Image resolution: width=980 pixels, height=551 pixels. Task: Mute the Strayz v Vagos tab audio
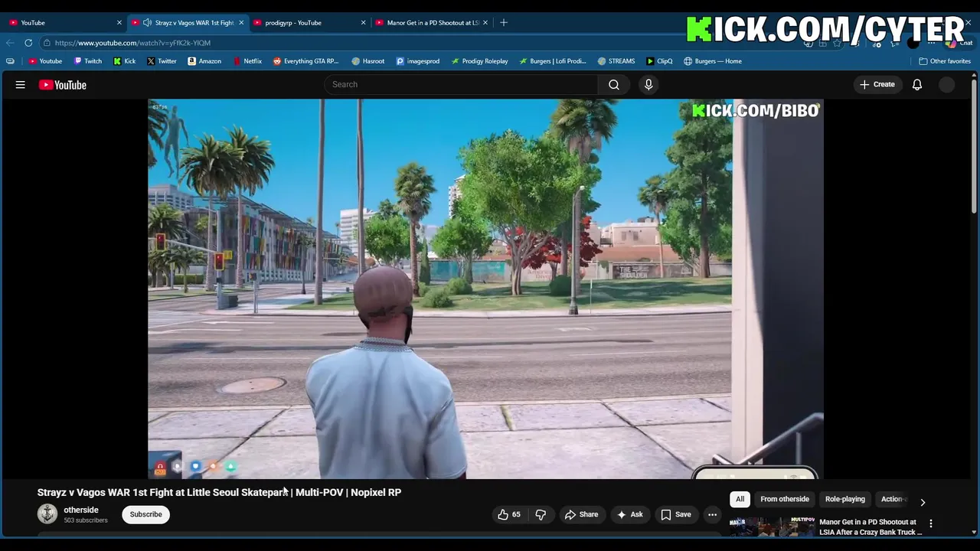[x=147, y=22]
